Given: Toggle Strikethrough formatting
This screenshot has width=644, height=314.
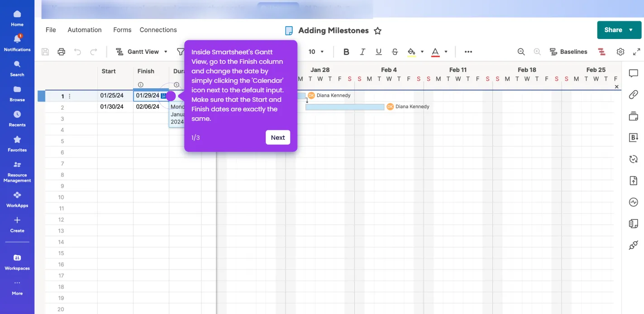Looking at the screenshot, I should click(x=395, y=52).
